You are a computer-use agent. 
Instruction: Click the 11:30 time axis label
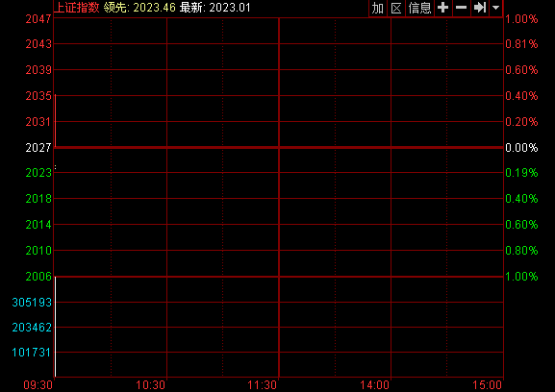click(x=263, y=384)
